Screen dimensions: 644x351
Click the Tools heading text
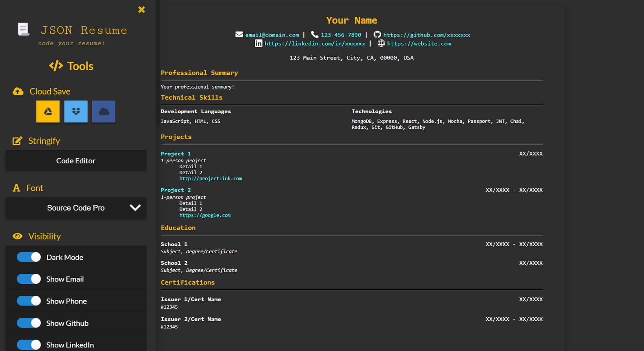coord(80,66)
